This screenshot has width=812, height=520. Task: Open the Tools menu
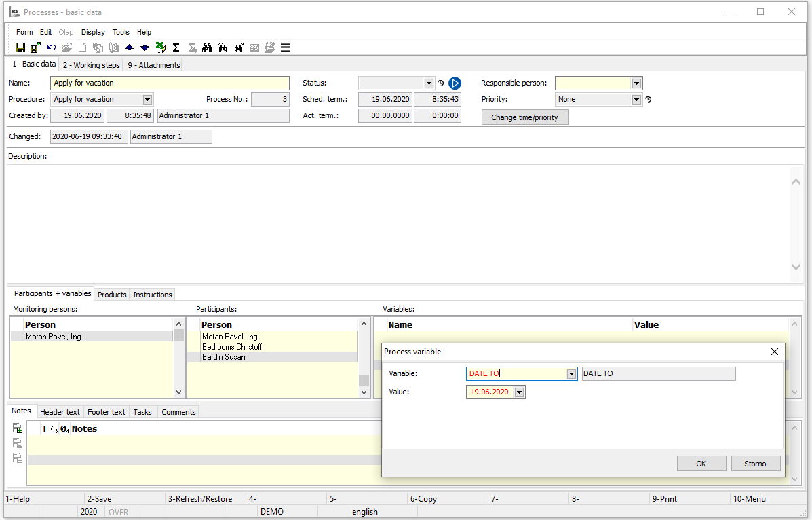121,32
